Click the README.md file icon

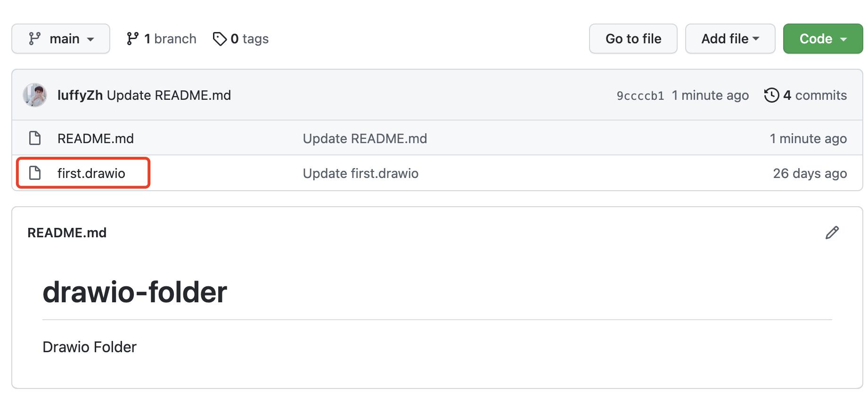pyautogui.click(x=35, y=138)
